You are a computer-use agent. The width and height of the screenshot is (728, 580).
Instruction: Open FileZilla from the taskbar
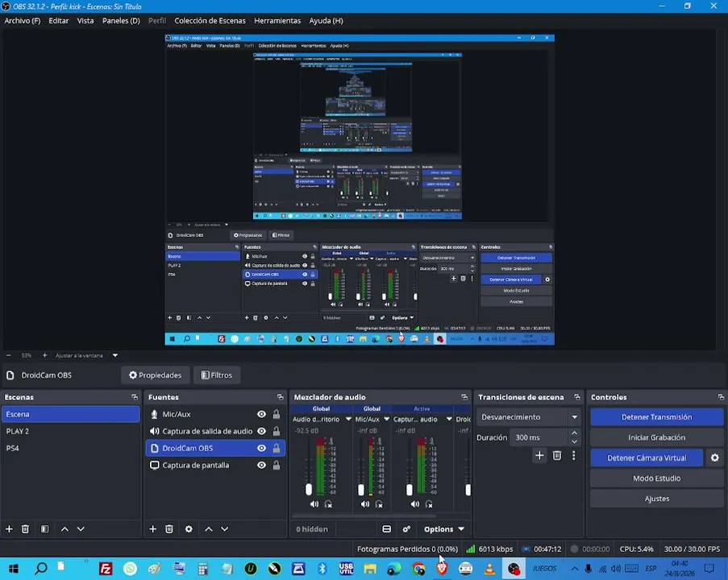pos(106,569)
